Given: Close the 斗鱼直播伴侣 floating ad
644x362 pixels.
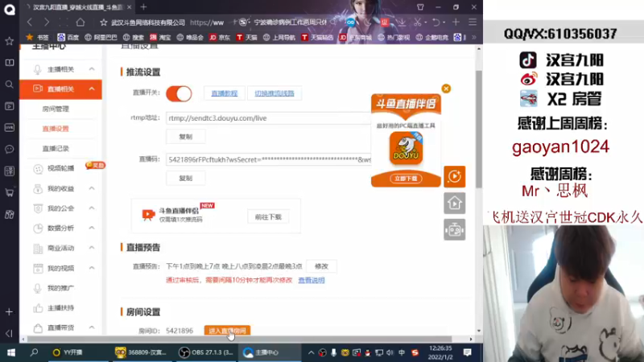Looking at the screenshot, I should 446,88.
